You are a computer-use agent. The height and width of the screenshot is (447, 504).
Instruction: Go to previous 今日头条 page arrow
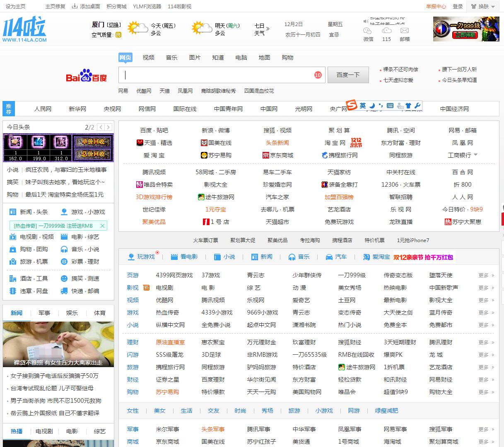(100, 127)
